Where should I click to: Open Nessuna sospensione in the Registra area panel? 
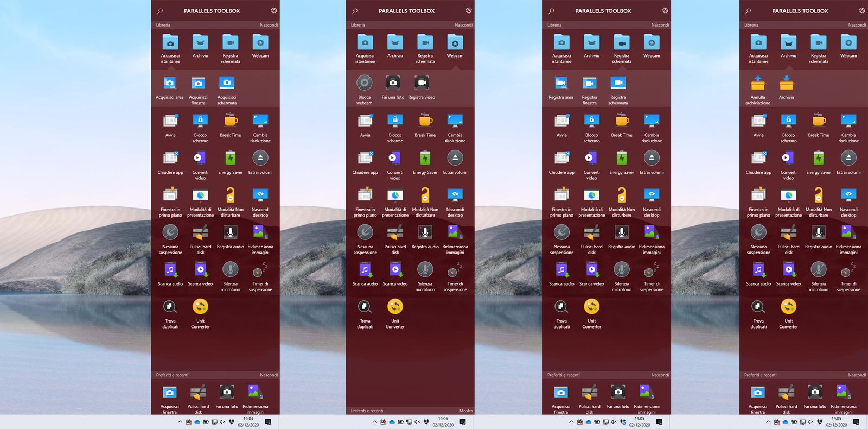(561, 239)
